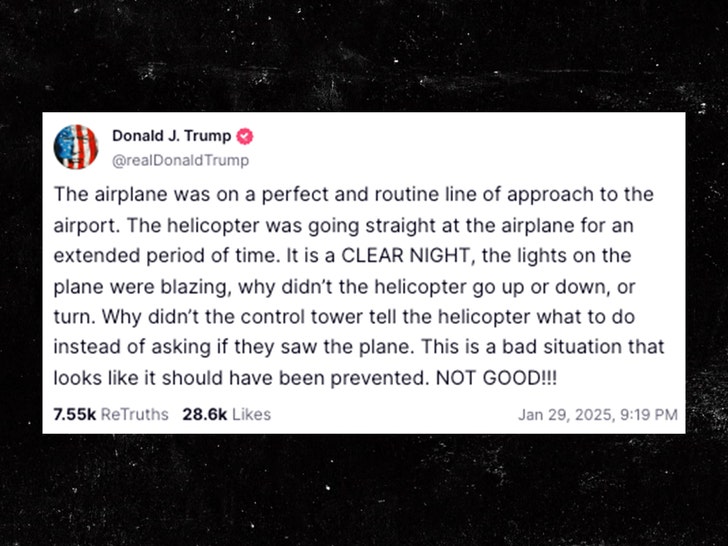Viewport: 728px width, 546px height.
Task: Click the Likes label below the post
Action: tap(251, 414)
